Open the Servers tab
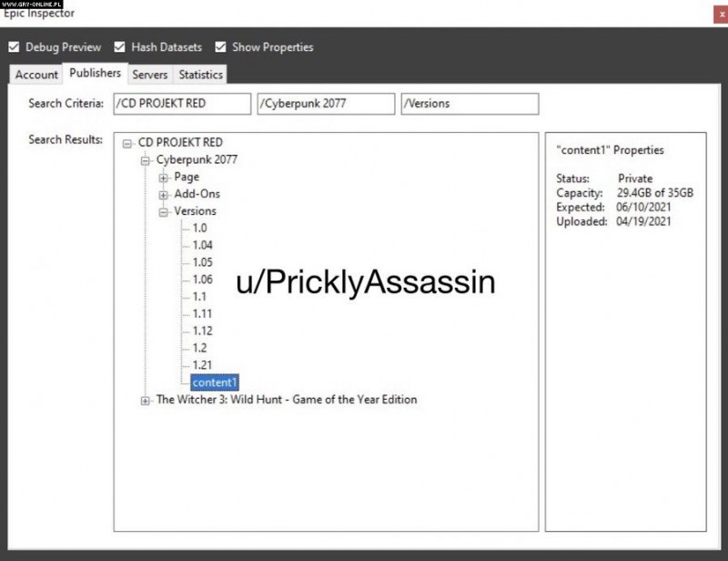 click(149, 75)
